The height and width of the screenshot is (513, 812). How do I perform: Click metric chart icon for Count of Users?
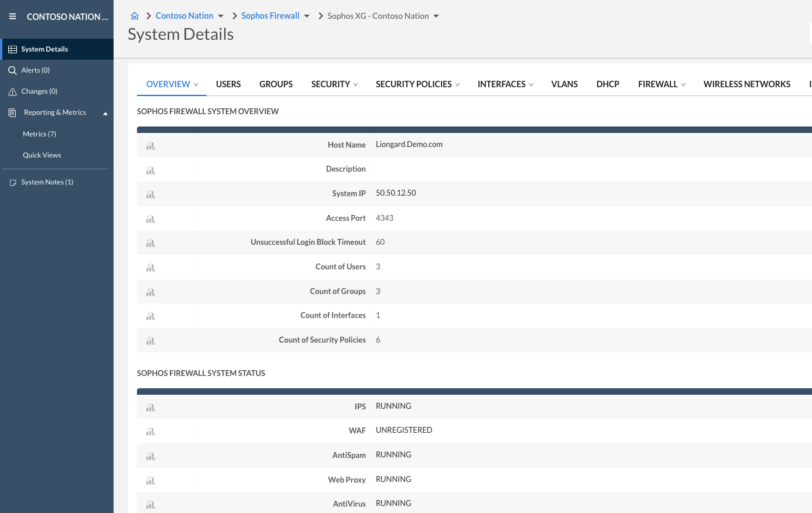coord(150,268)
